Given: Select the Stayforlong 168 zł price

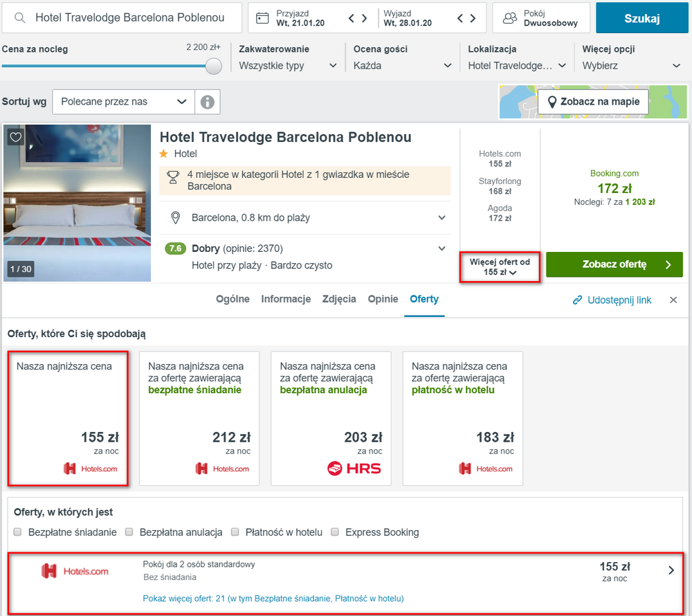Looking at the screenshot, I should point(500,186).
